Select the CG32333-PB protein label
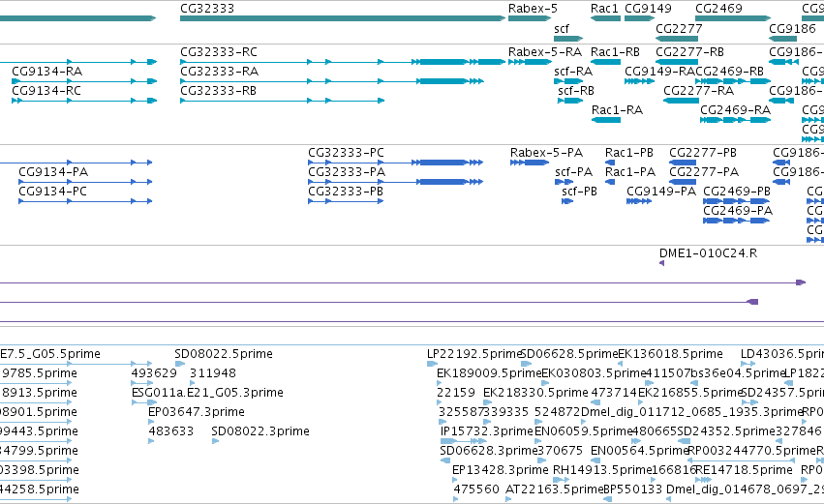Viewport: 824px width, 504px height. click(x=346, y=192)
